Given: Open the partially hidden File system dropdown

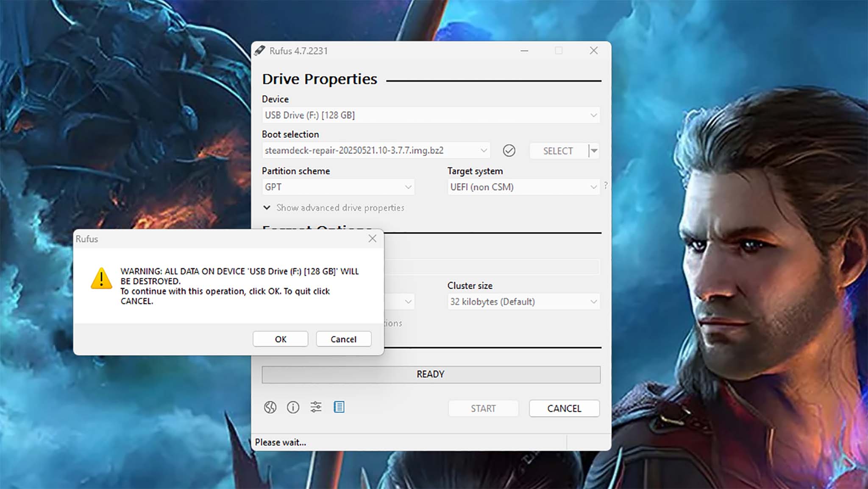Looking at the screenshot, I should tap(399, 302).
